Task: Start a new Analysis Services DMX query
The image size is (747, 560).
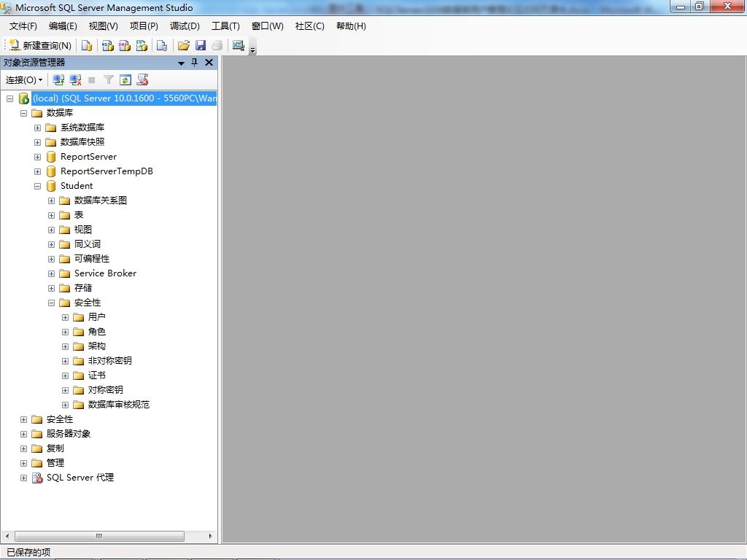Action: (x=125, y=45)
